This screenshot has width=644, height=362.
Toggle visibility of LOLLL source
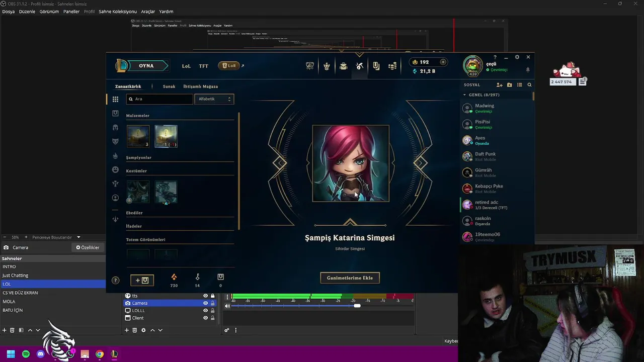pyautogui.click(x=205, y=311)
